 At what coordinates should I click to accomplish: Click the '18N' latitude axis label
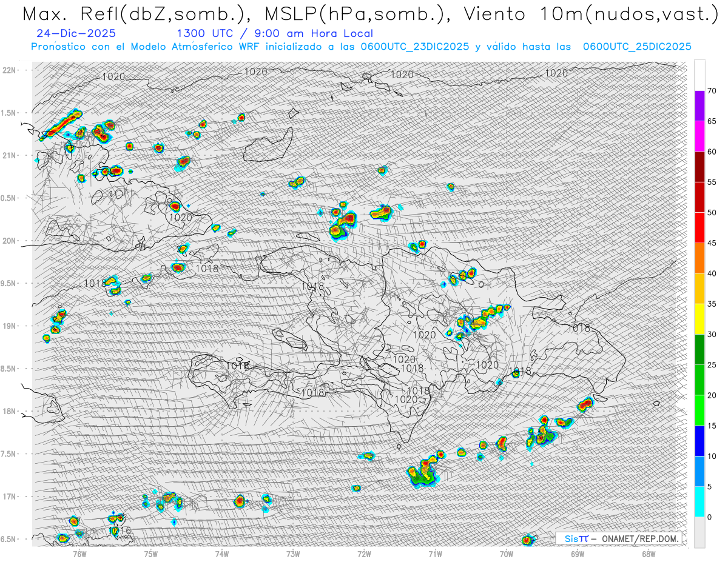pos(9,412)
